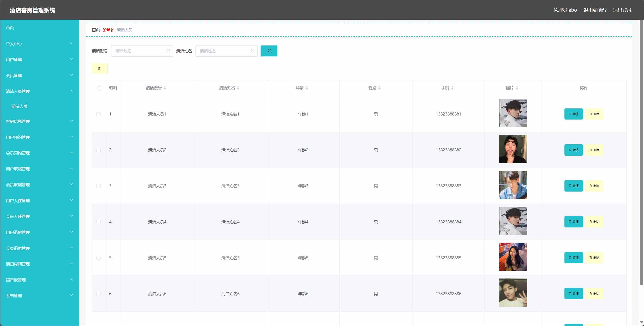The width and height of the screenshot is (644, 326).
Task: Expand the 会员管理 sidebar menu
Action: pyautogui.click(x=39, y=76)
